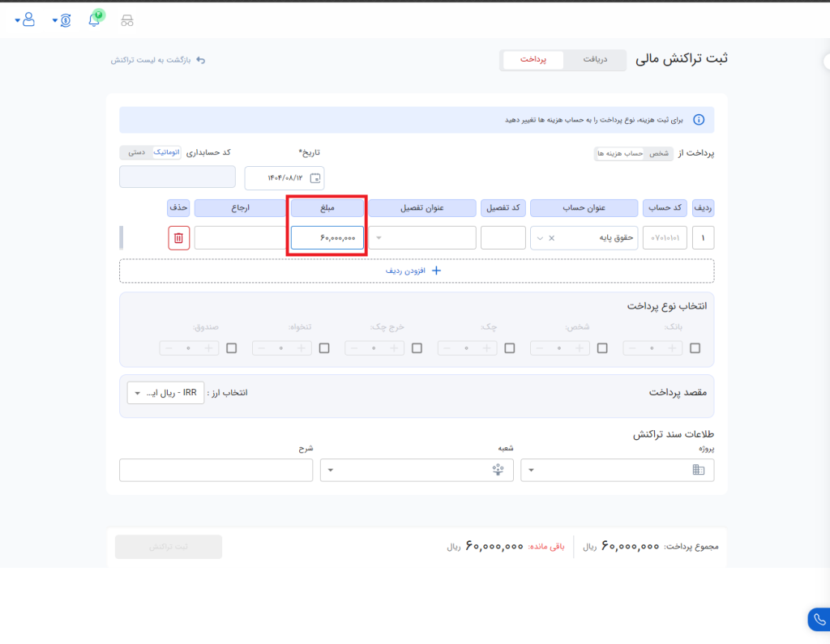Open the شعبه branch dropdown
Screen dimensions: 830x644
click(417, 470)
